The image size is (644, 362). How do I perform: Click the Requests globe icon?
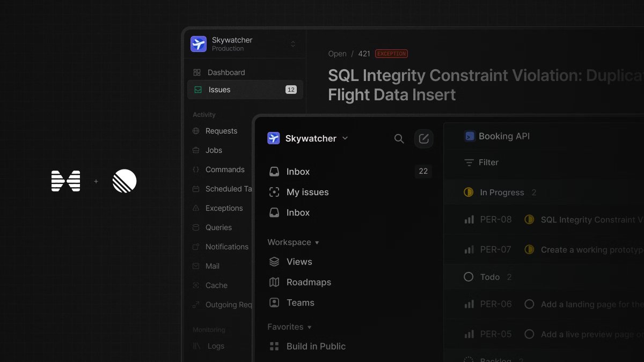(196, 131)
